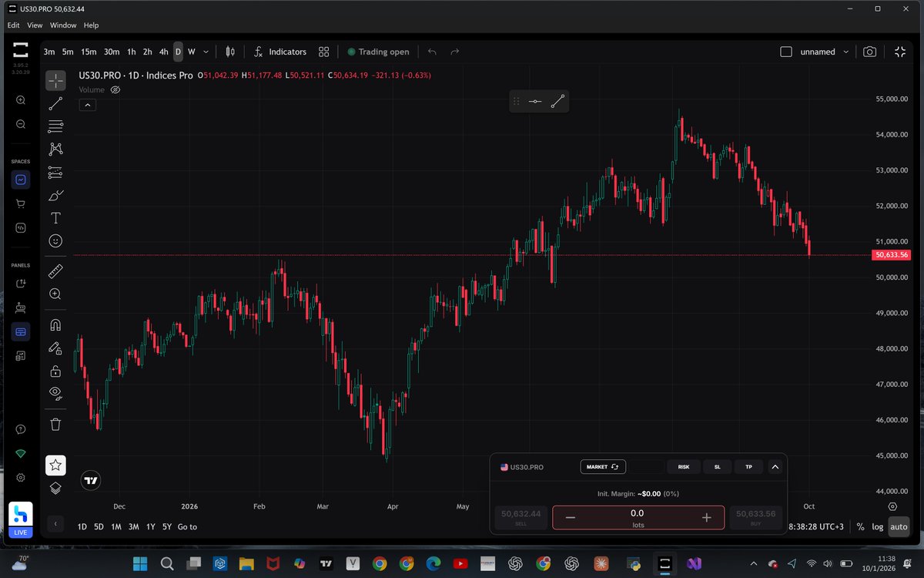924x578 pixels.
Task: Take a chart snapshot with camera icon
Action: point(869,52)
